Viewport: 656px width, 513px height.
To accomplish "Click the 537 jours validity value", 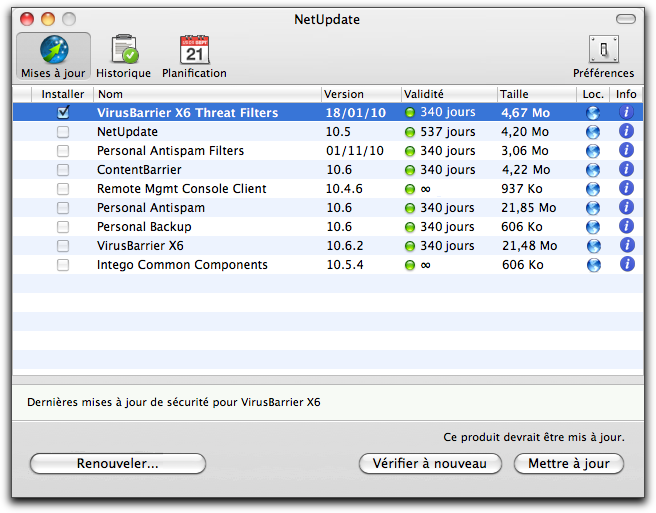I will (x=448, y=132).
